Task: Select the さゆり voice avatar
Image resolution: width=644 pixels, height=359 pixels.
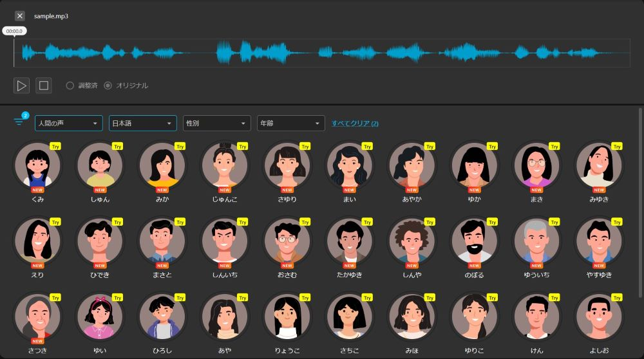Action: tap(287, 165)
